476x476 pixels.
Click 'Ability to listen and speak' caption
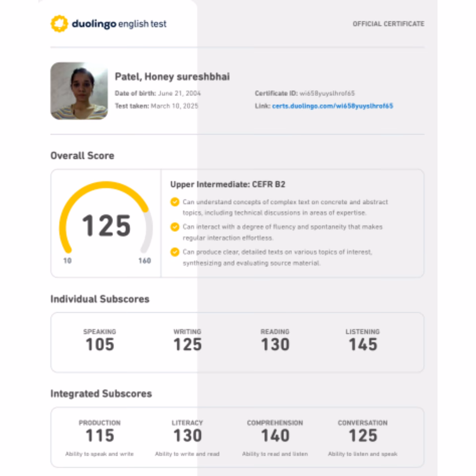pos(363,454)
